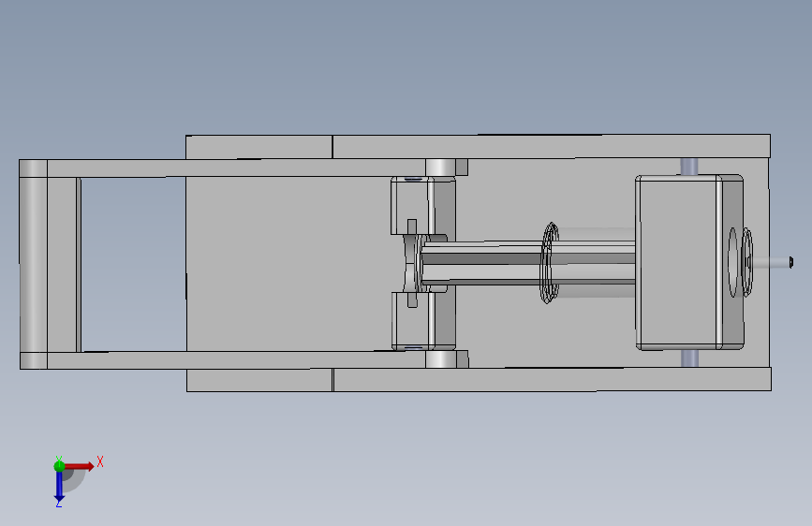The width and height of the screenshot is (812, 526).
Task: Select the blue shaft above the right block
Action: pyautogui.click(x=689, y=167)
